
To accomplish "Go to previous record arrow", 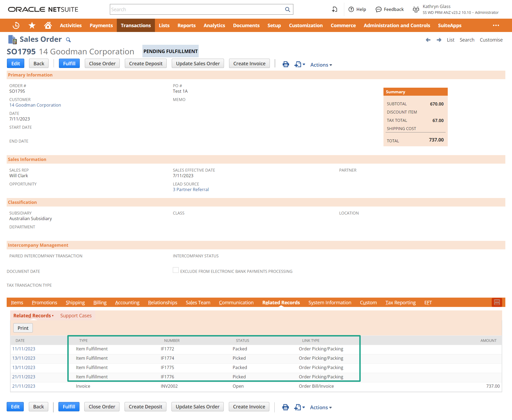I will [428, 40].
